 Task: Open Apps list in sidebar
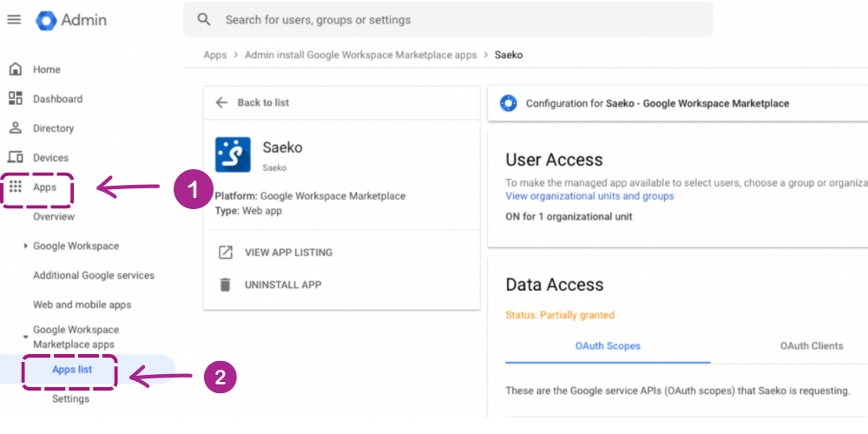(72, 369)
